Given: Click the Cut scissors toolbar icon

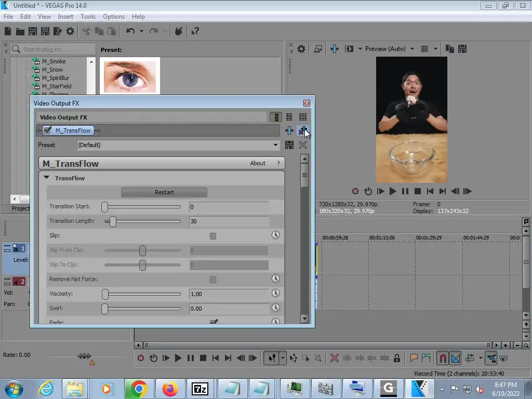Looking at the screenshot, I should [x=87, y=32].
